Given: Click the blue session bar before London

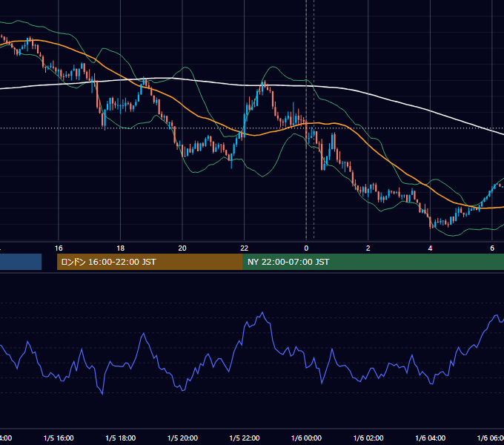Looking at the screenshot, I should (21, 262).
